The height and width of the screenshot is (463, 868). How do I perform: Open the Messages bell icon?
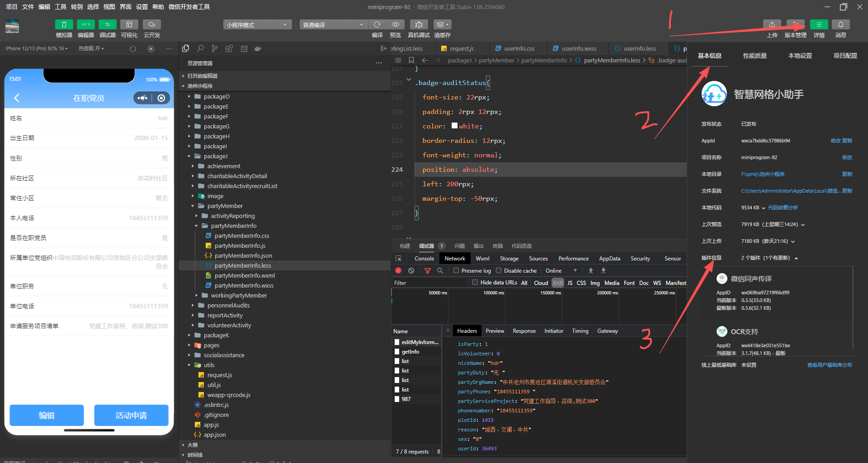click(x=840, y=24)
